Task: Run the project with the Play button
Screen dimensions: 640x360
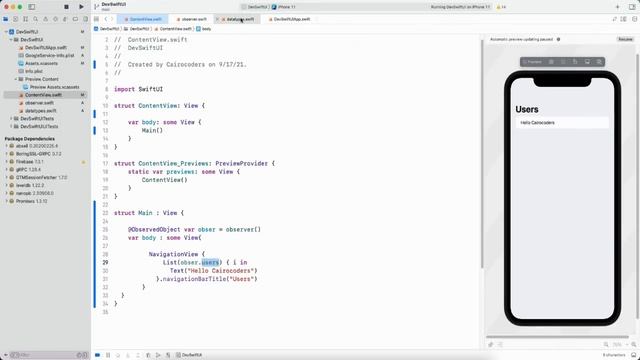Action: pyautogui.click(x=81, y=7)
